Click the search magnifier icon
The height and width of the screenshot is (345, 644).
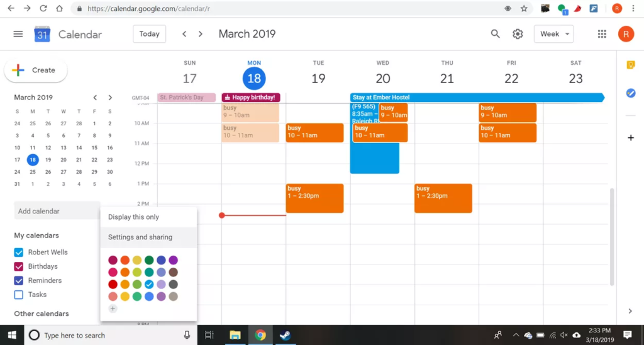pyautogui.click(x=496, y=34)
